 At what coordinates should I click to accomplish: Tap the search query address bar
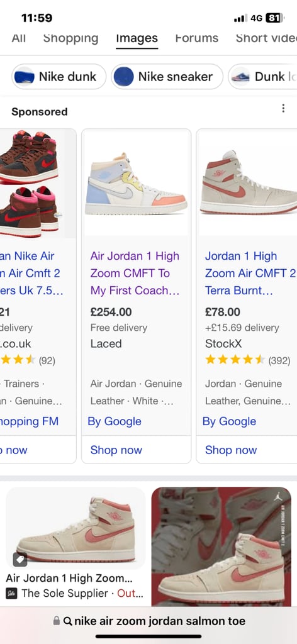pyautogui.click(x=148, y=621)
